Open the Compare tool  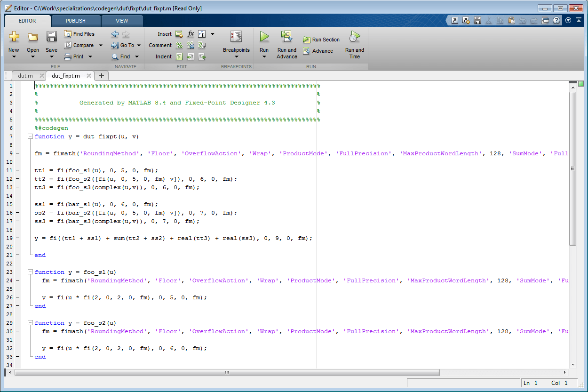pyautogui.click(x=79, y=45)
